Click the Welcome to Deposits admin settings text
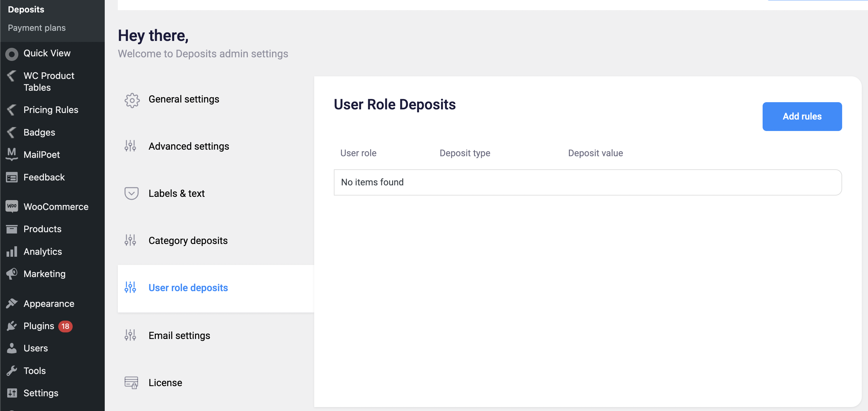This screenshot has height=411, width=868. click(x=203, y=54)
